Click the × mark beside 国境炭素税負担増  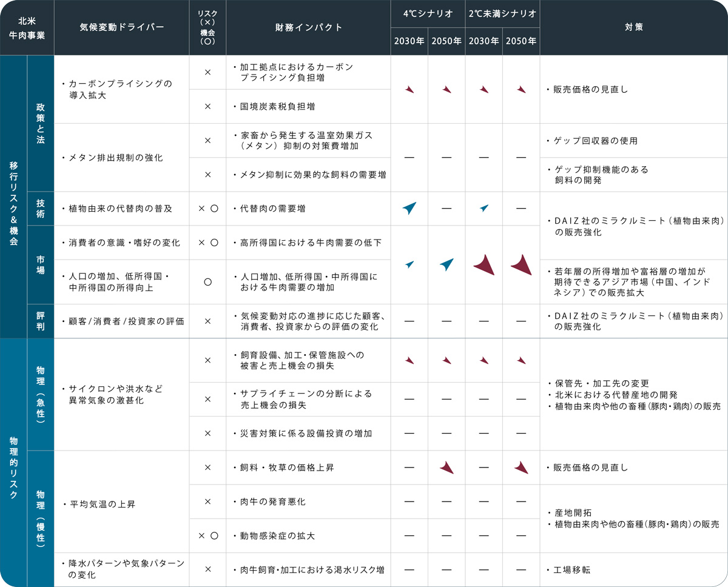(207, 106)
